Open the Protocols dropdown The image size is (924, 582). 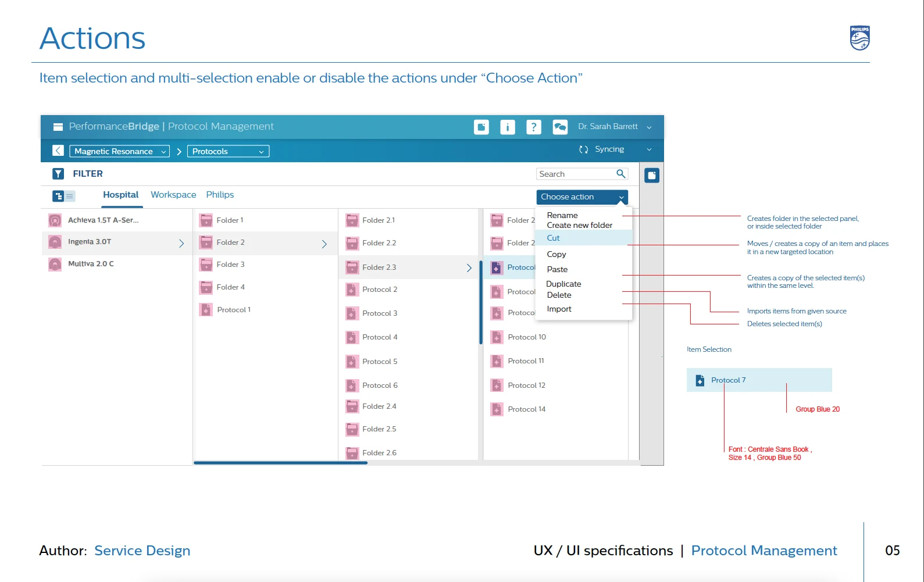click(229, 151)
